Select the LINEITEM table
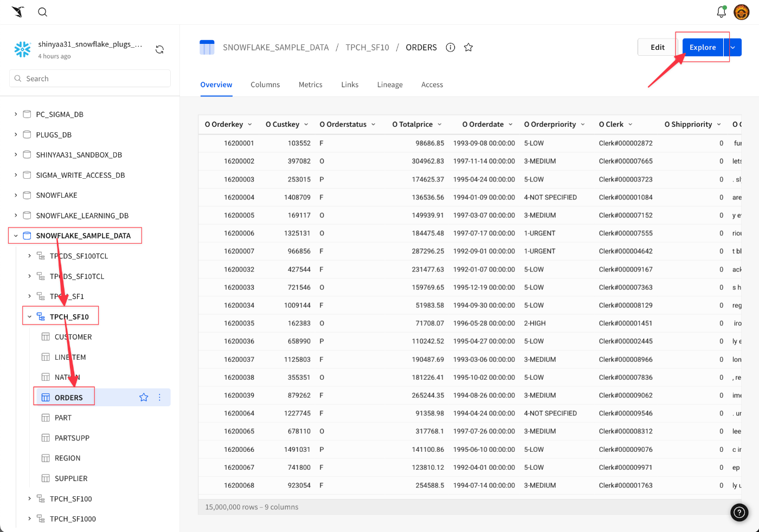The width and height of the screenshot is (759, 532). point(70,357)
